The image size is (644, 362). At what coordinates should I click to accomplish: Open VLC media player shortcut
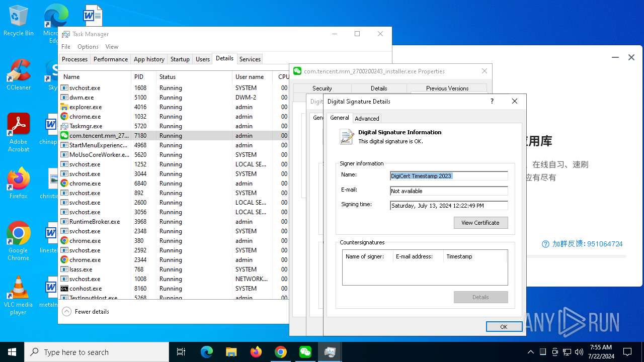pyautogui.click(x=18, y=296)
